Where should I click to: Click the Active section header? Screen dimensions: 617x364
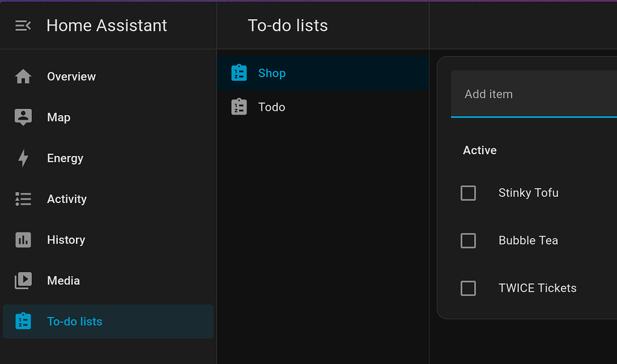point(480,150)
